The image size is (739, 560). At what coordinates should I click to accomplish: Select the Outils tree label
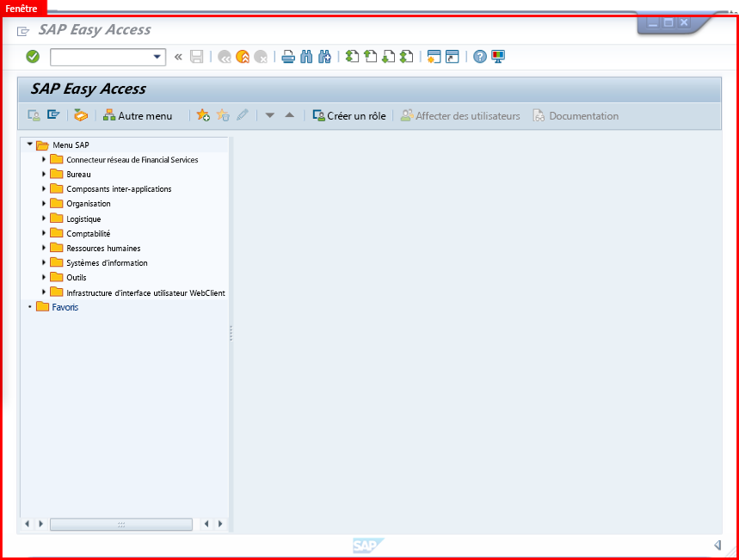[x=77, y=277]
